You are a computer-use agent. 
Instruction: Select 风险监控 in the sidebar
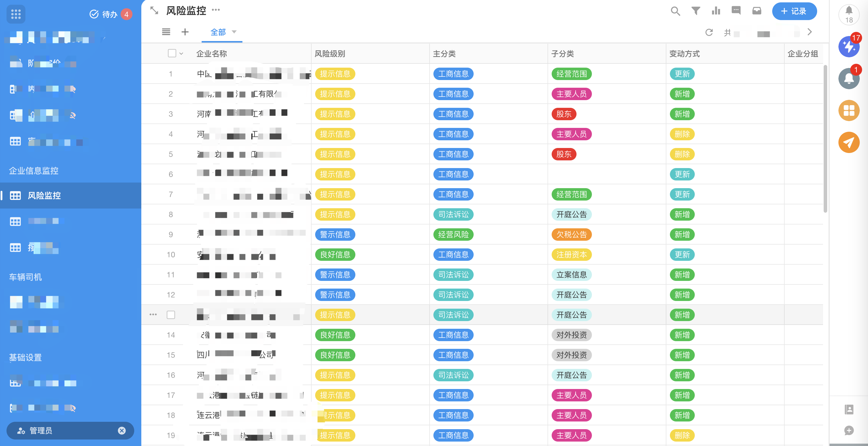tap(71, 196)
